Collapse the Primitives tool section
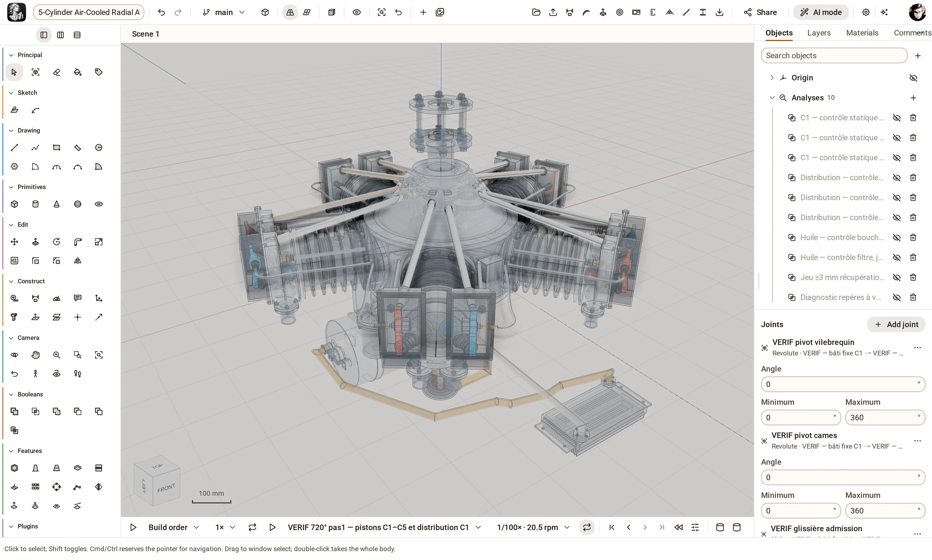 point(11,187)
